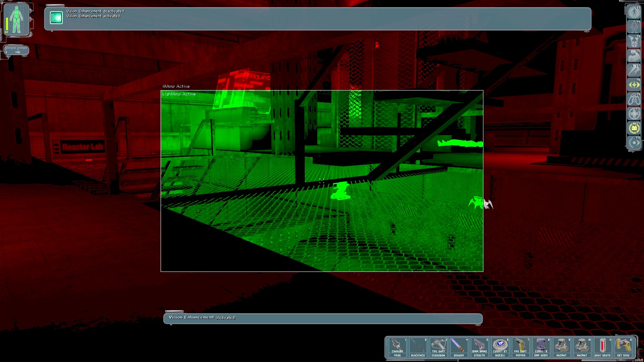The width and height of the screenshot is (644, 362).
Task: Click the 'LightAmp Active' label
Action: tap(179, 94)
